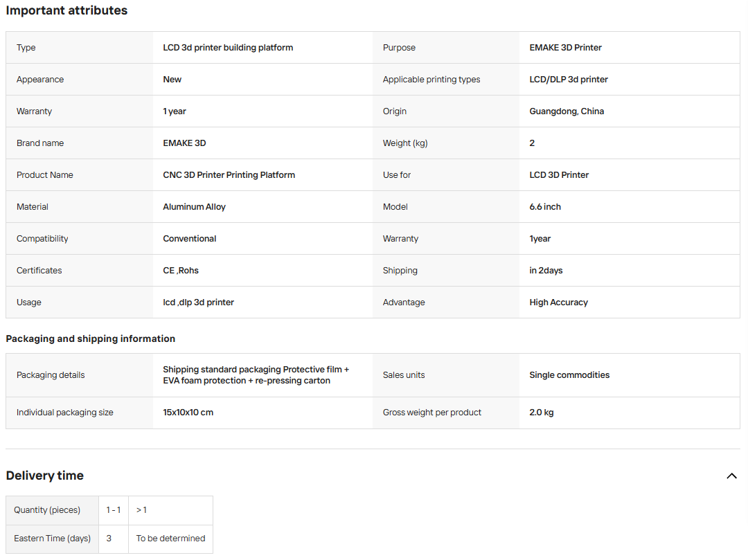Click the Important attributes heading

tap(66, 10)
